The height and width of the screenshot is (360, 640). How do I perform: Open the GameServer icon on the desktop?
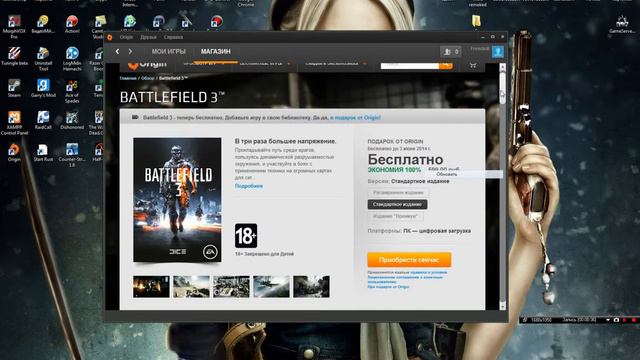(622, 24)
